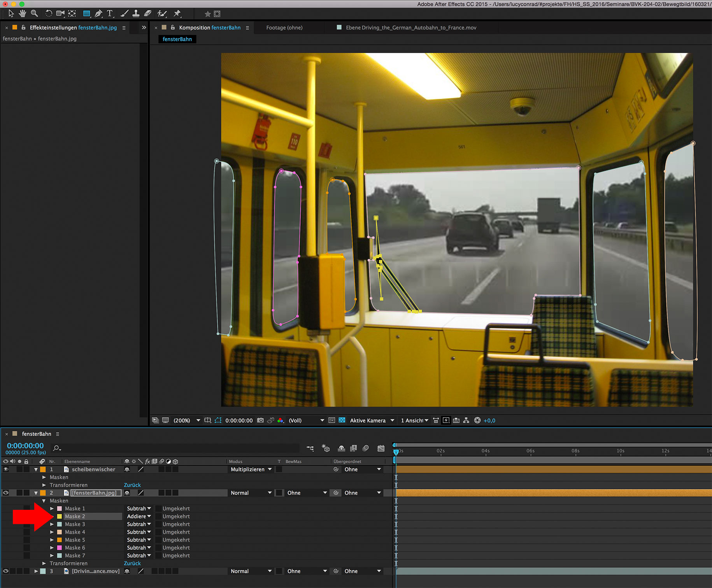Open blend mode dropdown showing Multiplizieren
The width and height of the screenshot is (712, 588).
coord(251,469)
